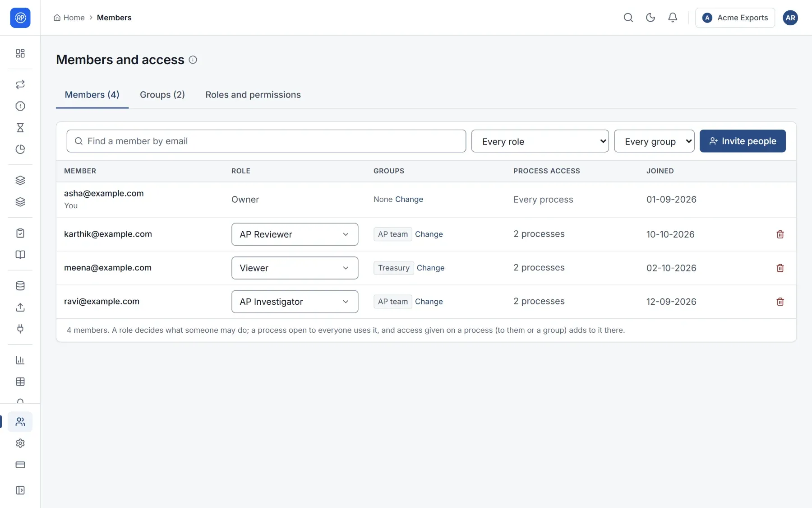Focus the Find a member by email field
Screen dimensions: 812x508
point(266,141)
